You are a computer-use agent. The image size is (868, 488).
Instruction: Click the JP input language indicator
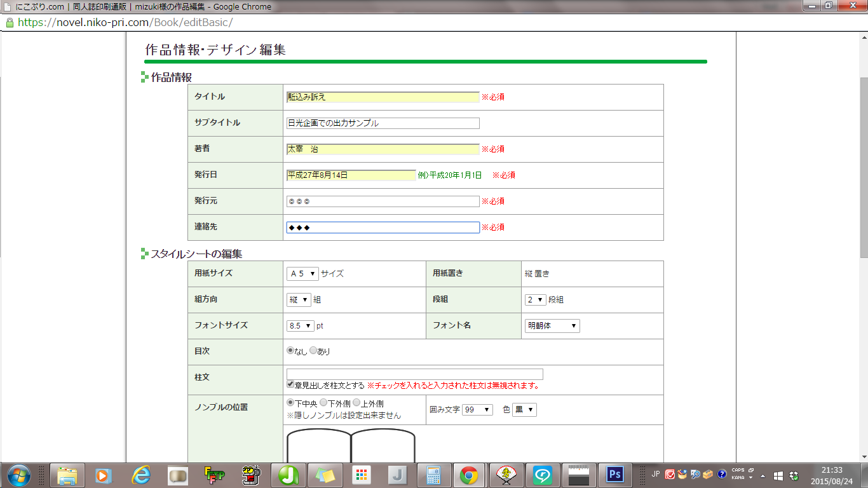[656, 474]
